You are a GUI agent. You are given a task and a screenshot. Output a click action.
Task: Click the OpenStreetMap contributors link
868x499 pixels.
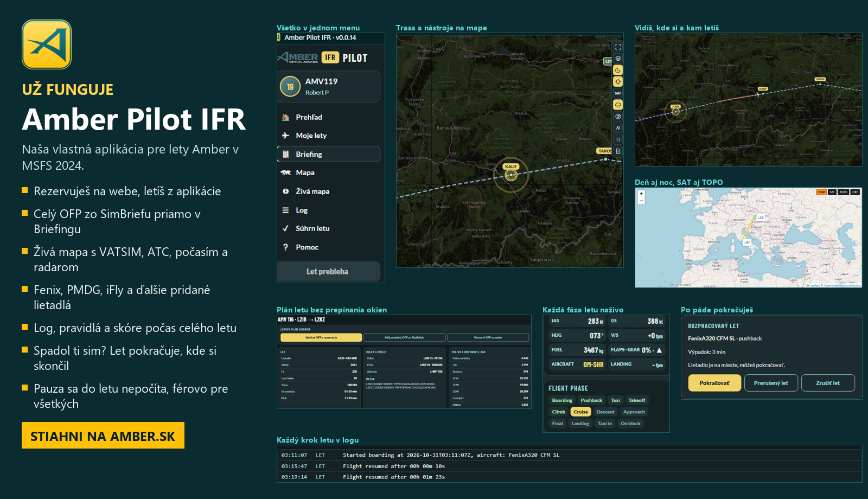[842, 285]
